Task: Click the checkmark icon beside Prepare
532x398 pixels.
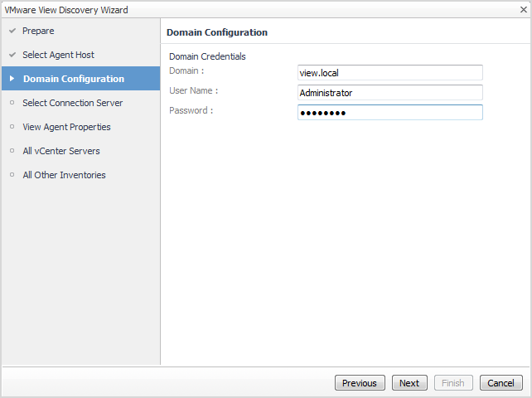Action: point(12,31)
